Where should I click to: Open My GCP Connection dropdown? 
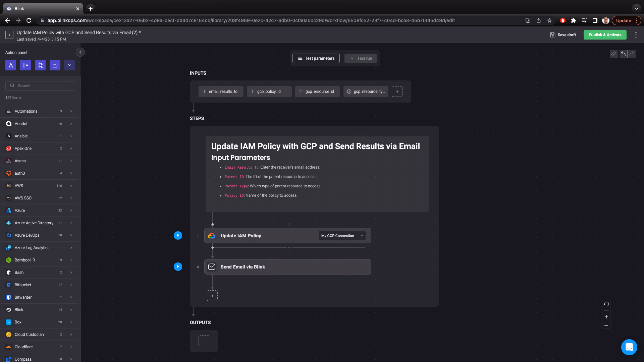point(342,236)
